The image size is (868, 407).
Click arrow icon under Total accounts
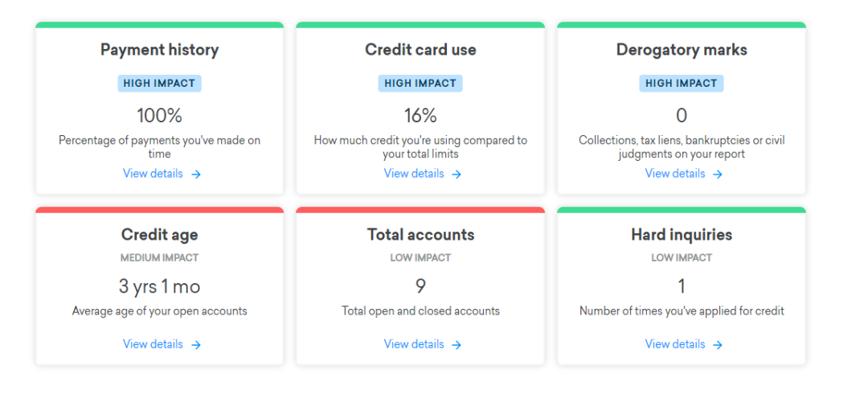[457, 345]
